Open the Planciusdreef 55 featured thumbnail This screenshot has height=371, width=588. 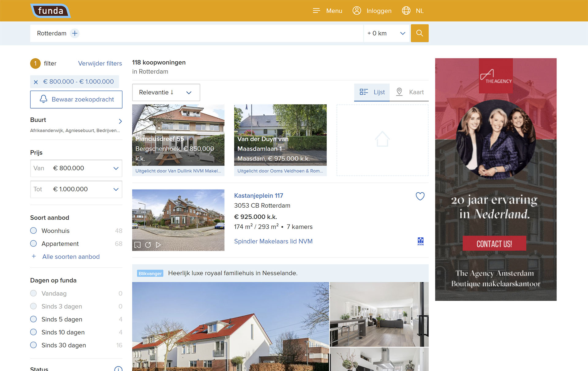[x=178, y=140]
